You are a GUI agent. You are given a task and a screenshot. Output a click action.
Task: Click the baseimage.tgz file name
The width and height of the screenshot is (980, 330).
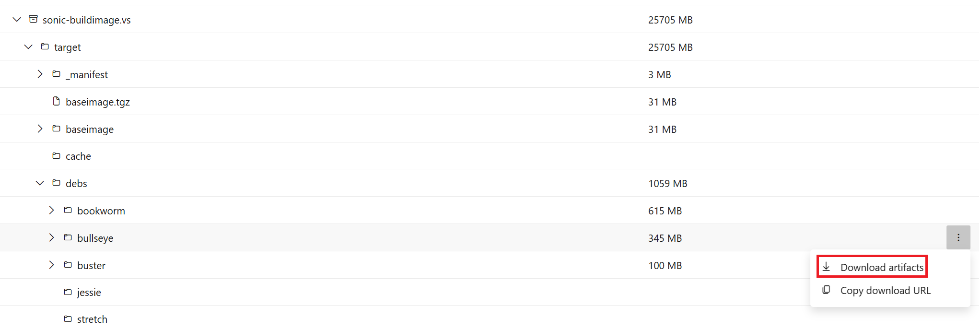point(98,102)
